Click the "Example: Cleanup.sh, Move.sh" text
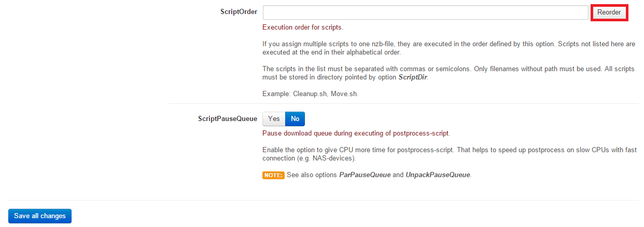This screenshot has width=644, height=227. [310, 94]
